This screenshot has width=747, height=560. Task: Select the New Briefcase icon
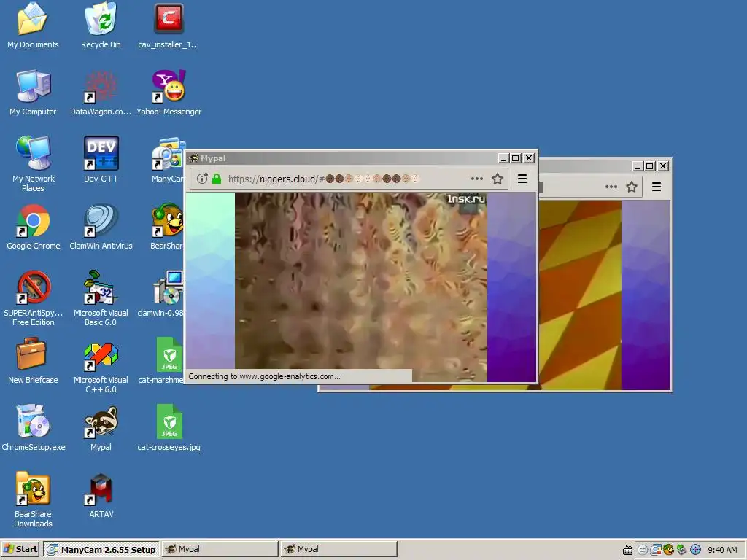click(32, 361)
